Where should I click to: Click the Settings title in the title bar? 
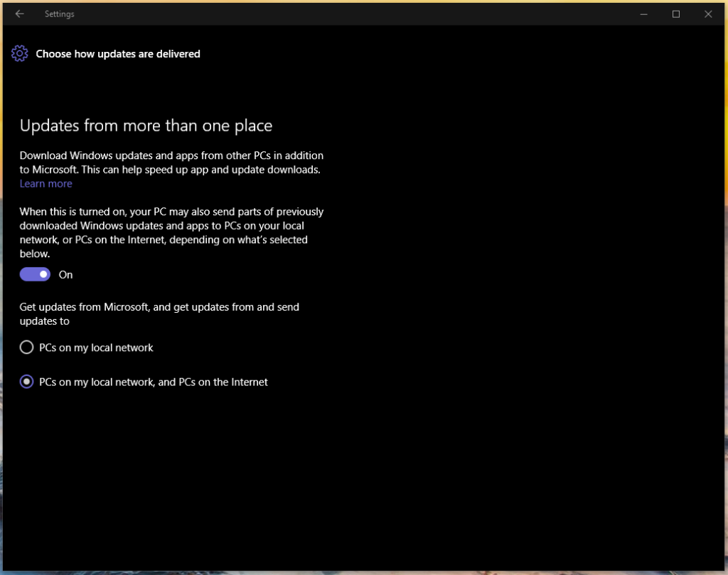pos(59,14)
